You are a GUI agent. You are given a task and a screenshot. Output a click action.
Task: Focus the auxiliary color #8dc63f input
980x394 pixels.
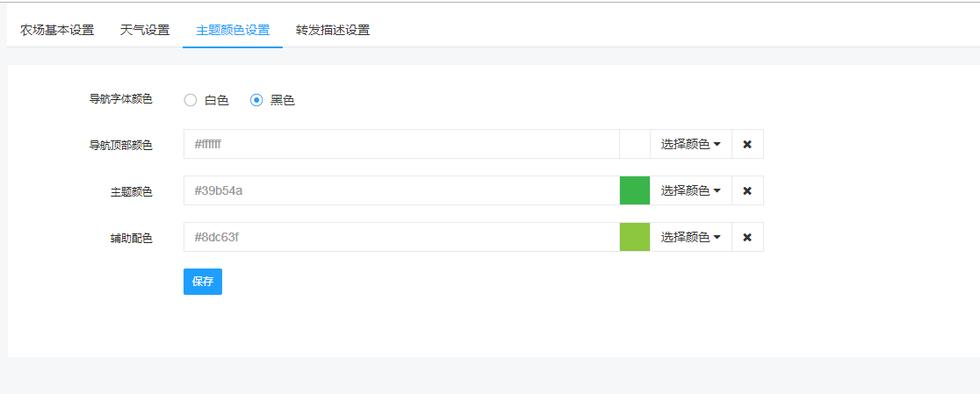(x=400, y=237)
